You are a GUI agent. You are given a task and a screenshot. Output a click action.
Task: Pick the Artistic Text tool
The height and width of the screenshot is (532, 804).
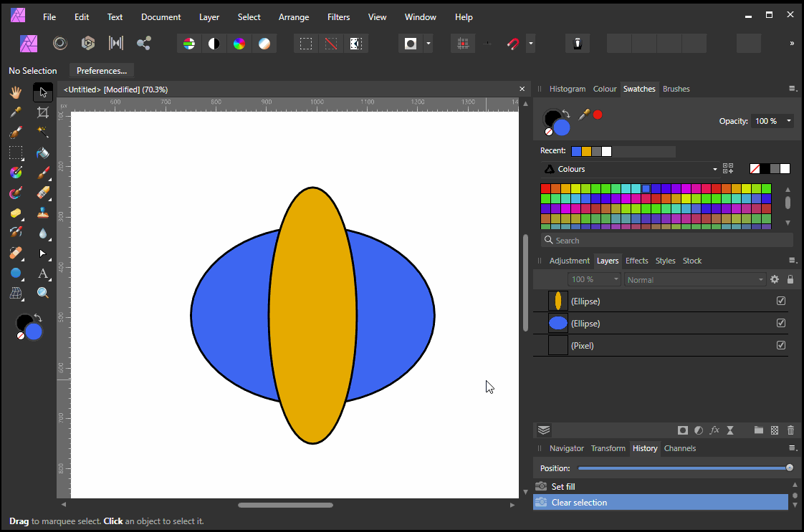pos(43,274)
